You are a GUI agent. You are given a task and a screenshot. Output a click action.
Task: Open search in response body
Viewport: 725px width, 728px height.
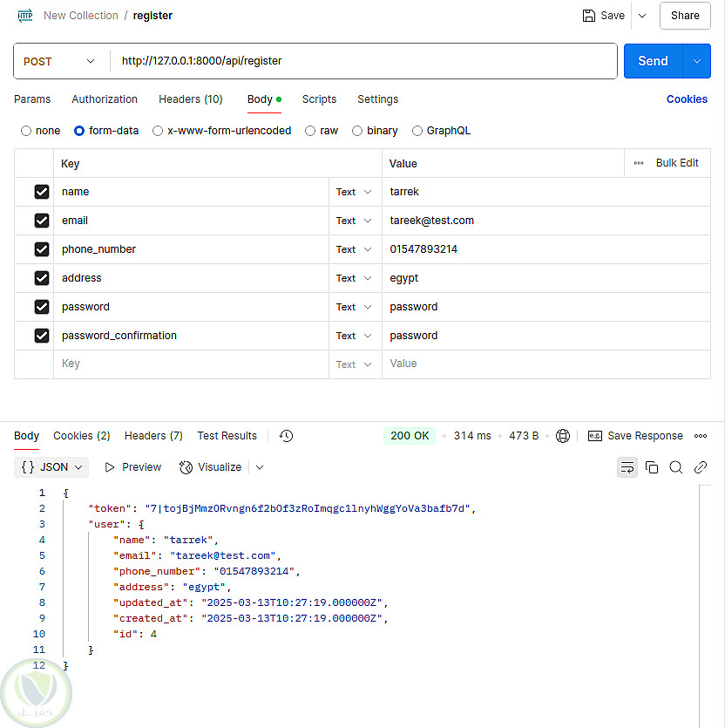676,467
